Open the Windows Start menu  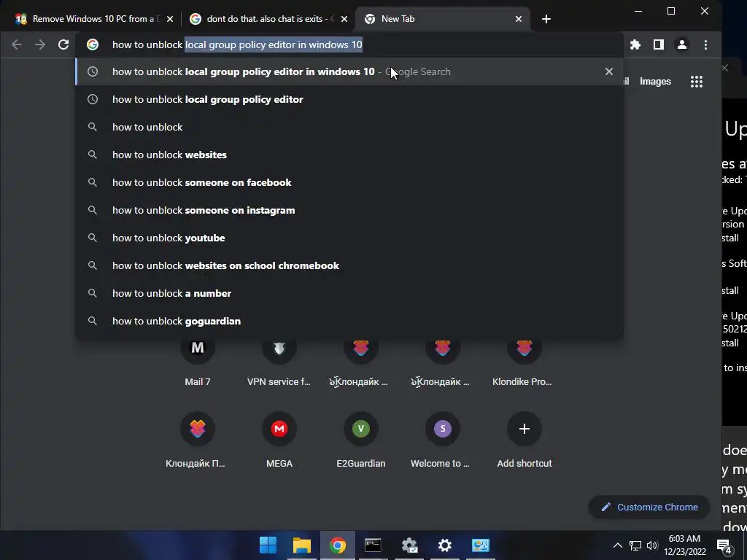pyautogui.click(x=267, y=545)
